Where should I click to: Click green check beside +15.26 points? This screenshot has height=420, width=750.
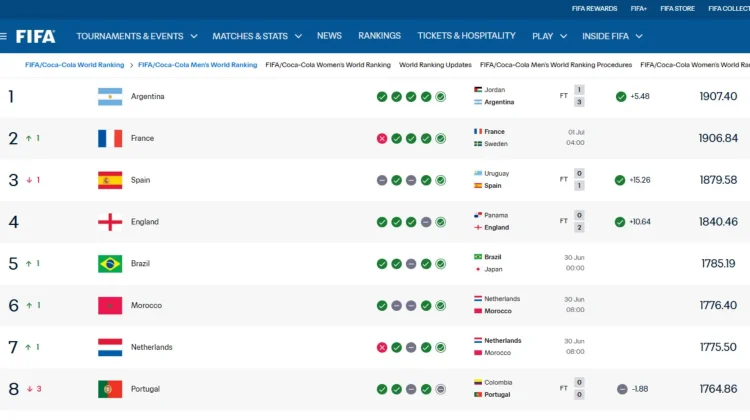coord(620,180)
